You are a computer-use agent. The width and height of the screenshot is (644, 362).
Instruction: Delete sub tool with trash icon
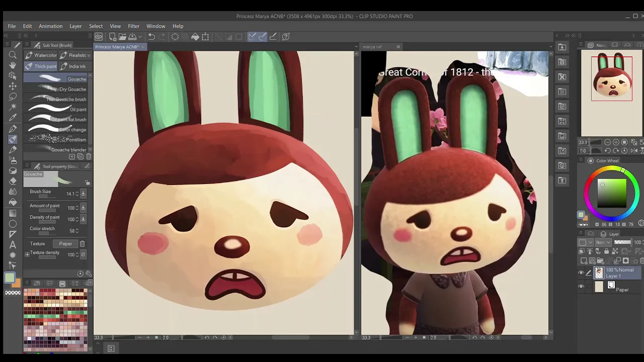89,157
